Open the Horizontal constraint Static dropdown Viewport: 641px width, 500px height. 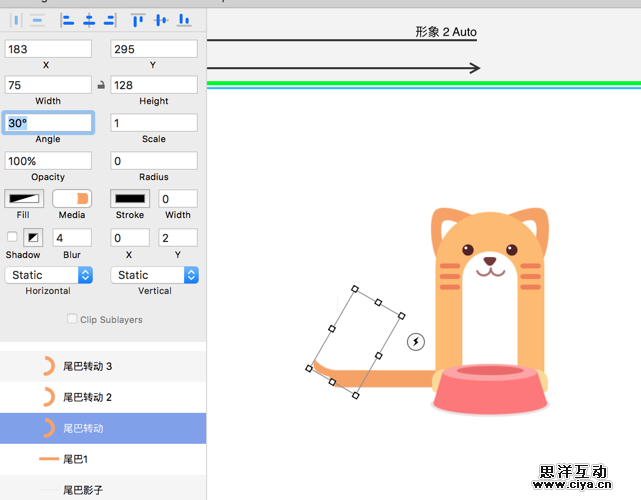[48, 275]
